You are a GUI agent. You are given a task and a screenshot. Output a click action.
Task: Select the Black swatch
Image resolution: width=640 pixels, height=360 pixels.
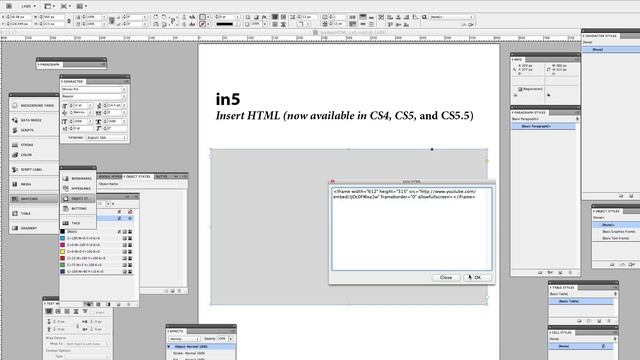[97, 231]
